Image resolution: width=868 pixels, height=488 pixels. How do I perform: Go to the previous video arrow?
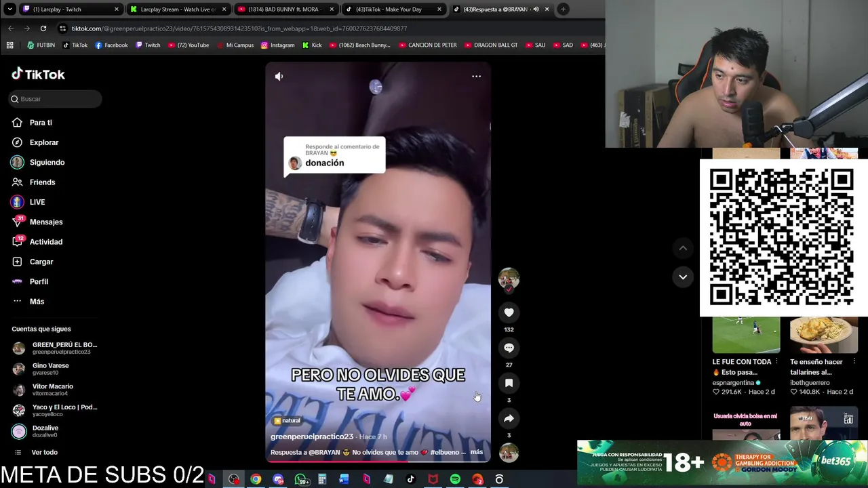coord(683,248)
